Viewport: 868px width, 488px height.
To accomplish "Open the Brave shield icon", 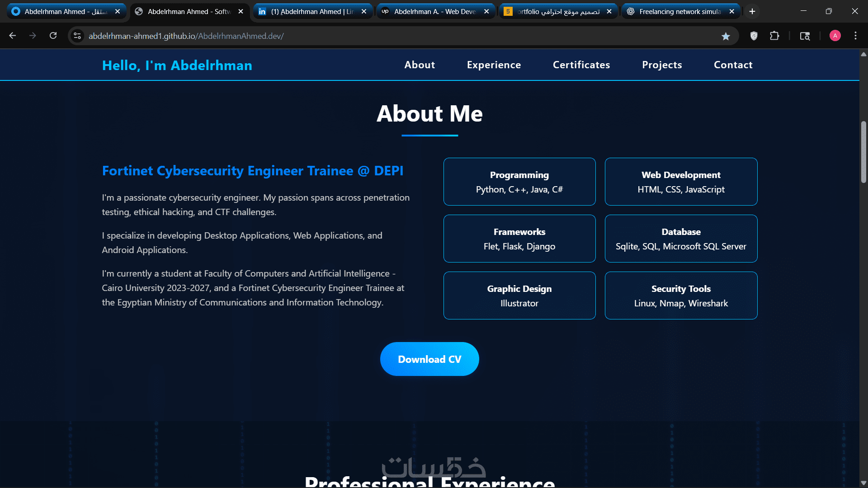I will click(x=754, y=36).
